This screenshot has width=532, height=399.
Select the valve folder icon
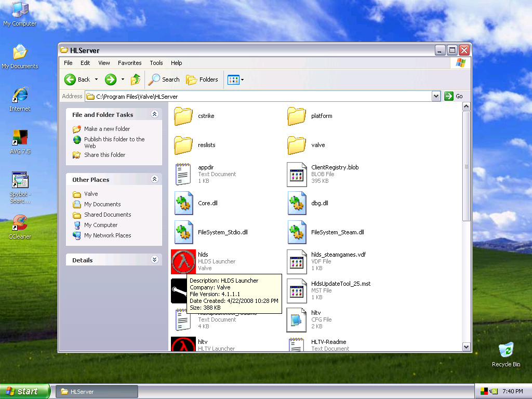tap(297, 145)
